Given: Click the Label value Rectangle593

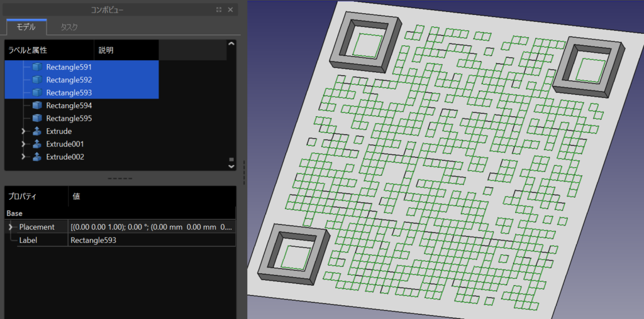Looking at the screenshot, I should pos(152,241).
